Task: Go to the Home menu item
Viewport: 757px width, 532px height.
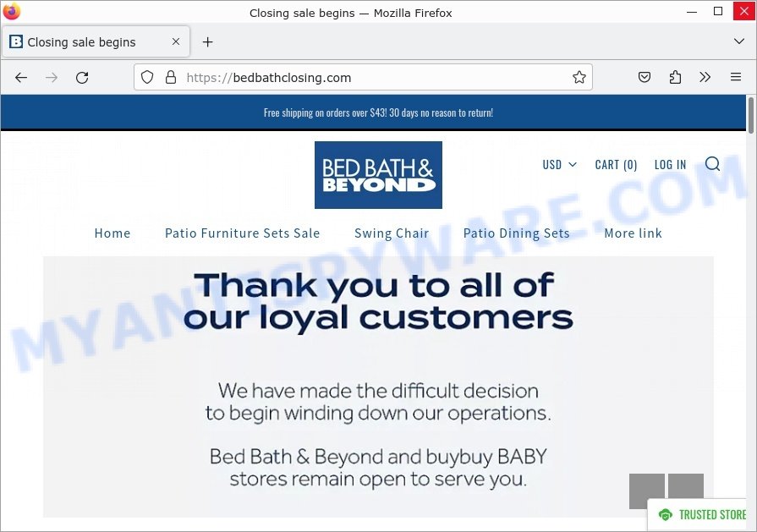Action: pos(112,233)
